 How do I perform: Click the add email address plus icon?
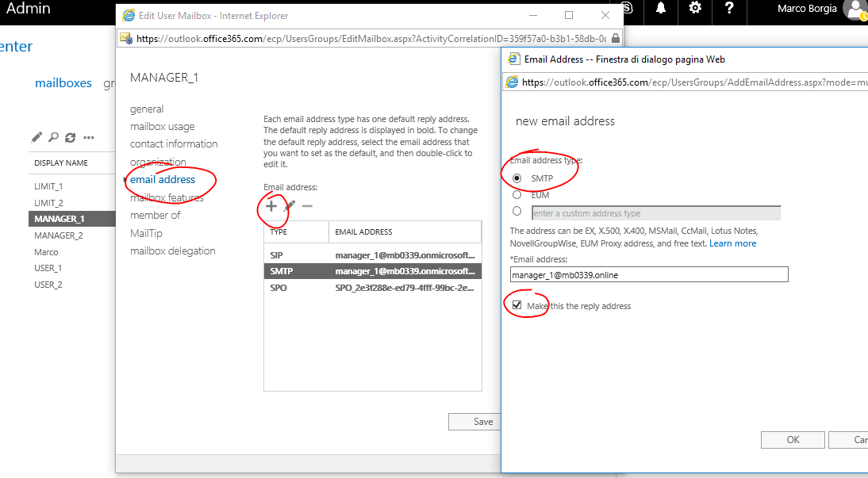(271, 206)
